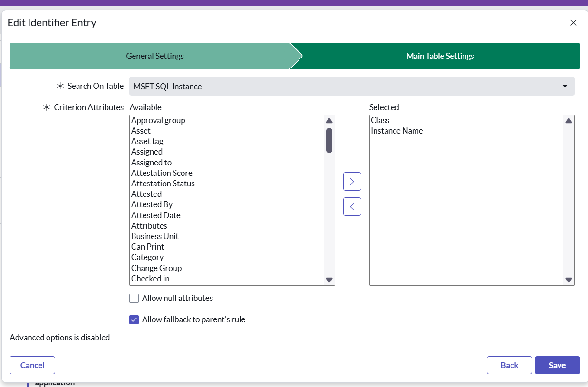Image resolution: width=588 pixels, height=387 pixels.
Task: Click the move-left arrow to remove attributes
Action: [352, 206]
